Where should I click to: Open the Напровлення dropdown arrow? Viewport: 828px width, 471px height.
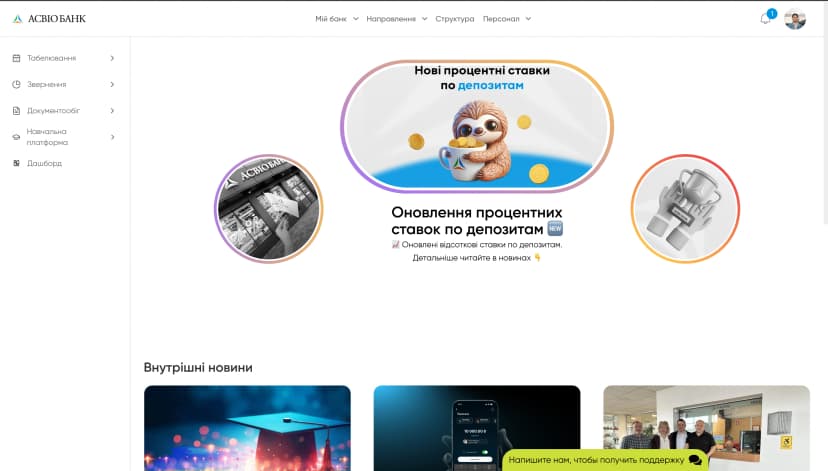pyautogui.click(x=424, y=18)
